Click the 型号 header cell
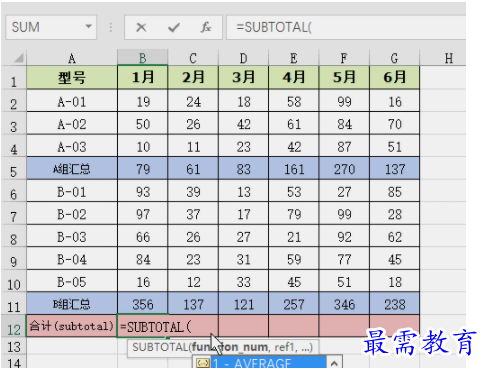This screenshot has width=485, height=374. [72, 78]
